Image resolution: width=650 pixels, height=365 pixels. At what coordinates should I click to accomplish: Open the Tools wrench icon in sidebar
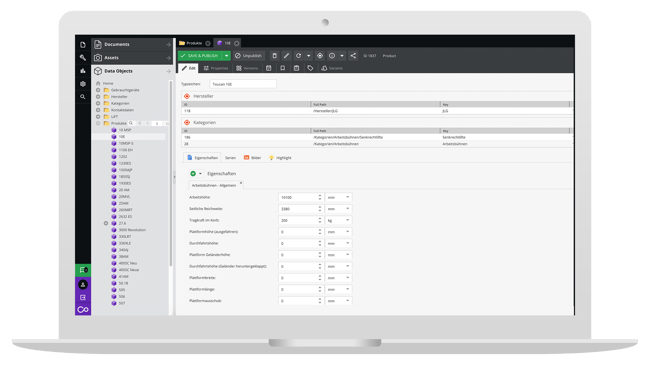tap(83, 58)
